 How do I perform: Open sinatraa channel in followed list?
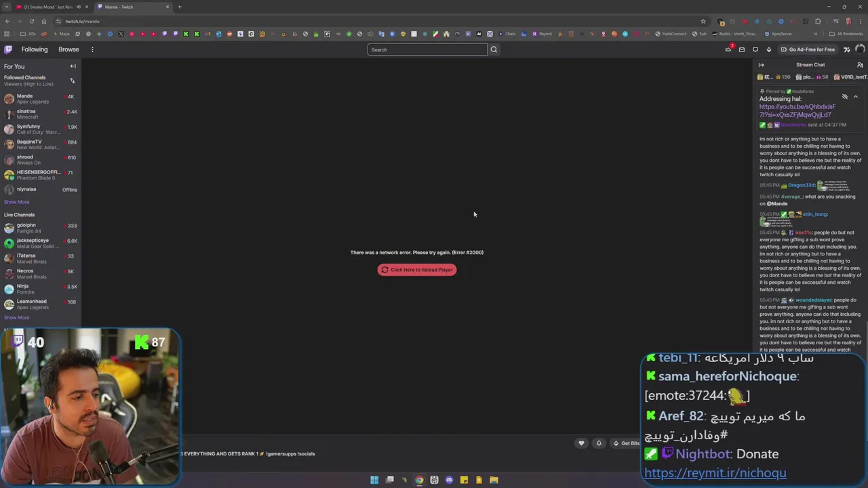[41, 114]
